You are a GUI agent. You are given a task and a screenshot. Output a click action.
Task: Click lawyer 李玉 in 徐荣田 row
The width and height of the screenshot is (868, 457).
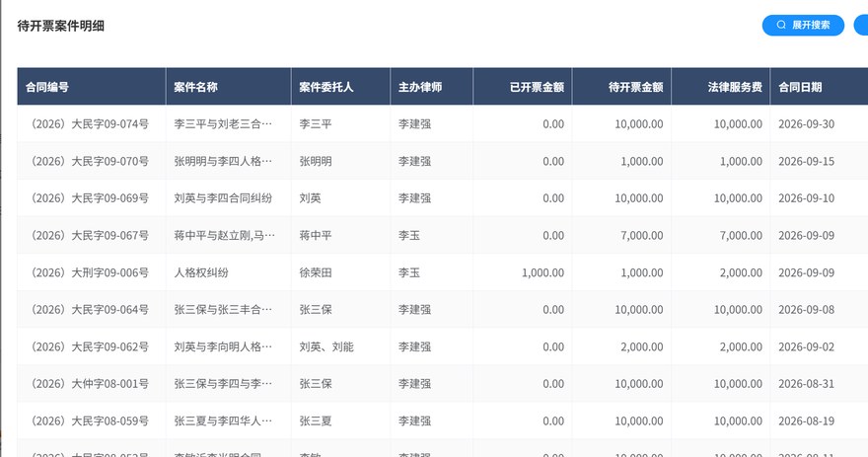[409, 272]
